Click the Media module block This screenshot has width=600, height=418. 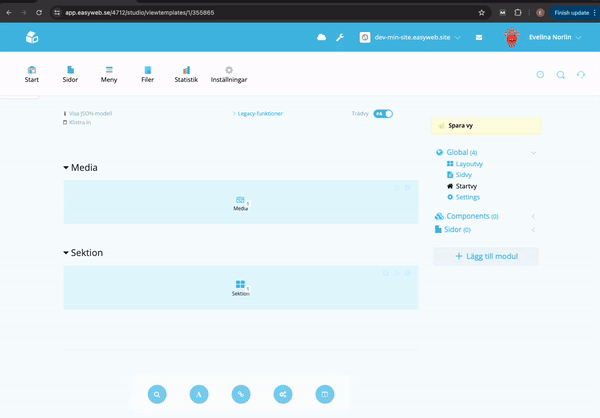(x=240, y=203)
